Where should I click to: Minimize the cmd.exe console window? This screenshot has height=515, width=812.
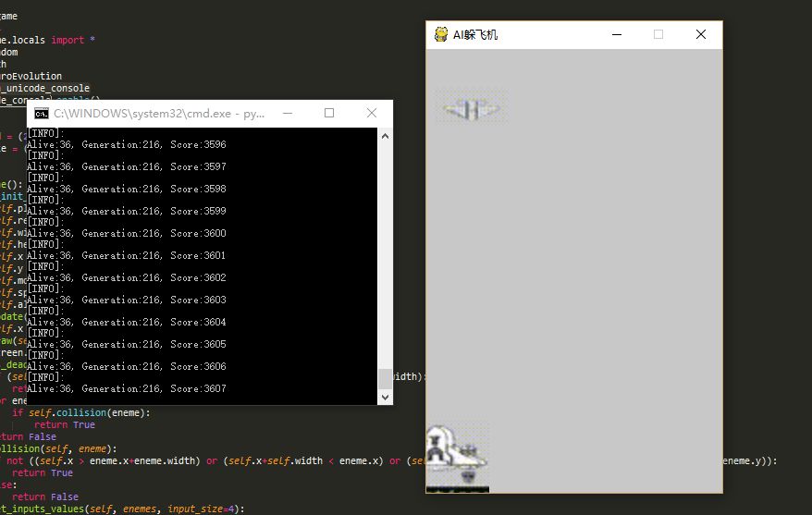tap(288, 113)
